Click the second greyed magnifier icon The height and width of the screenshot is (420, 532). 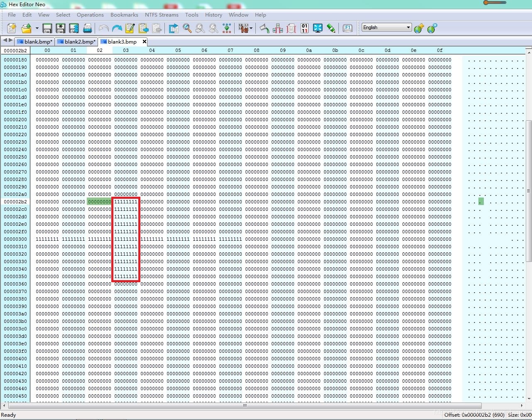[200, 28]
